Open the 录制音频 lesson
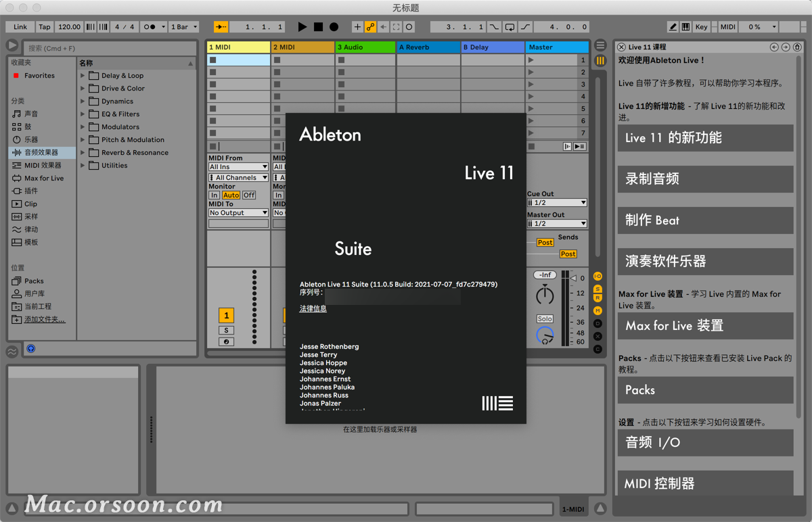 [705, 179]
